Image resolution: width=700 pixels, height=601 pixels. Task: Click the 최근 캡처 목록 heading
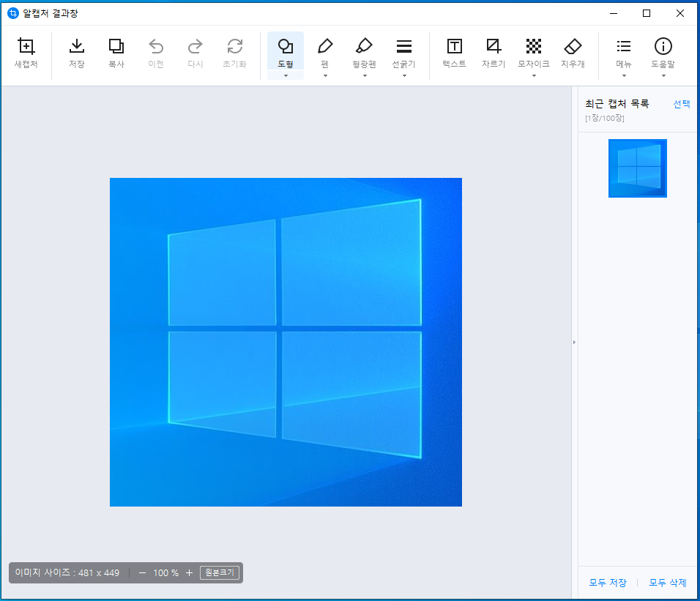pyautogui.click(x=617, y=104)
